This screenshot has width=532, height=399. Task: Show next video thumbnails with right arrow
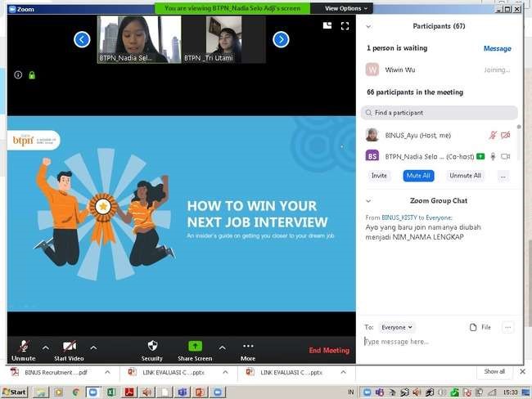(x=281, y=40)
